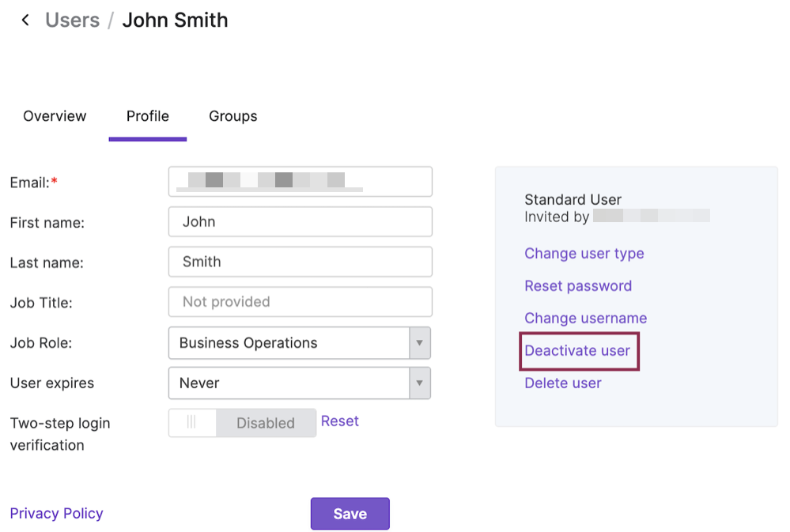The width and height of the screenshot is (790, 532).
Task: Click Change username
Action: (x=585, y=318)
